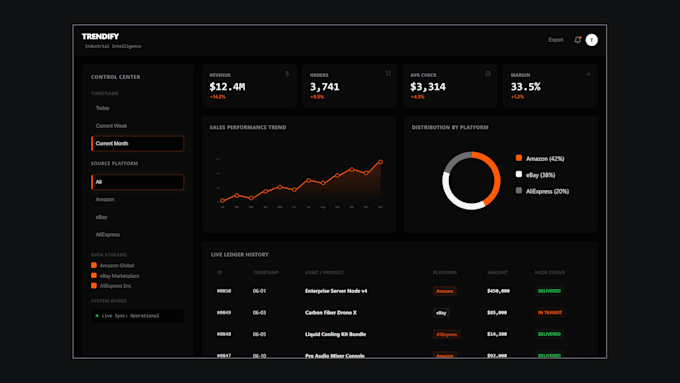Click the orange Amazon legend swatch
Image resolution: width=680 pixels, height=383 pixels.
(519, 158)
